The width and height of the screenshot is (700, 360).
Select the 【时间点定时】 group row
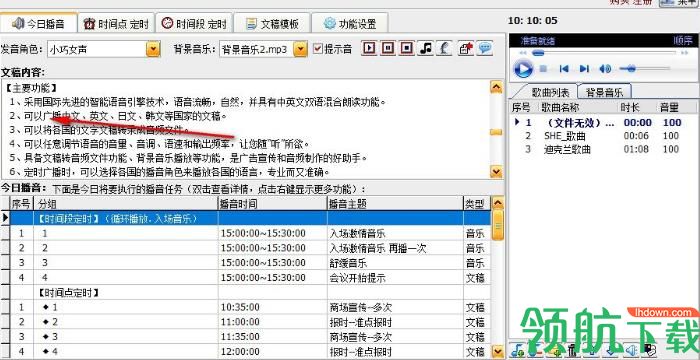[x=250, y=293]
